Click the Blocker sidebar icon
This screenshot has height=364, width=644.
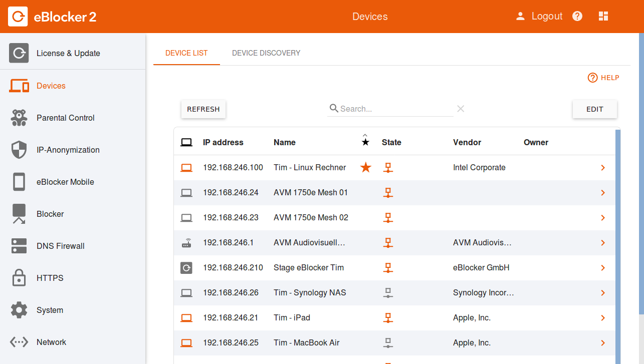tap(19, 214)
